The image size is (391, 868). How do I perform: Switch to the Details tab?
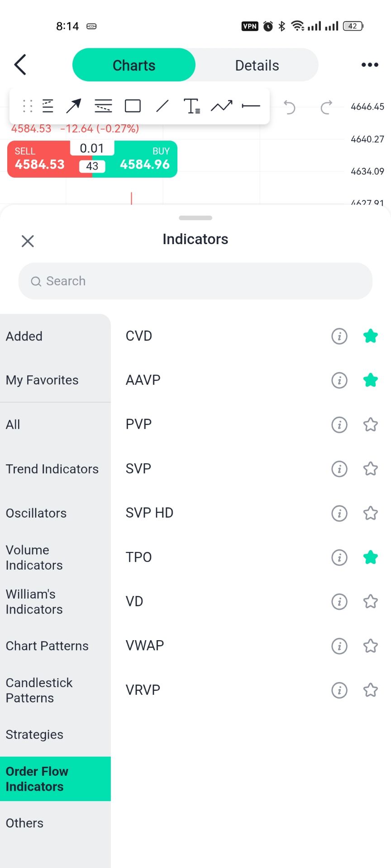pyautogui.click(x=257, y=65)
